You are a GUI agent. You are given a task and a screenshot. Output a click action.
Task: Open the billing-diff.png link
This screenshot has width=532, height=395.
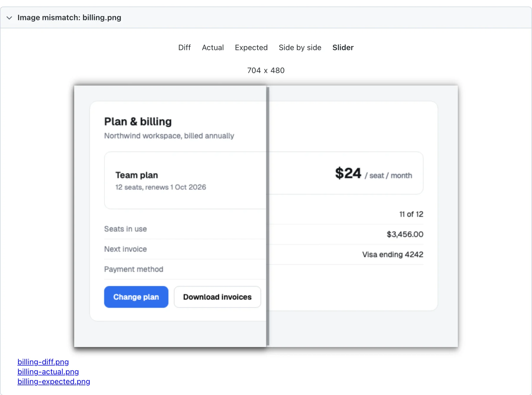43,362
